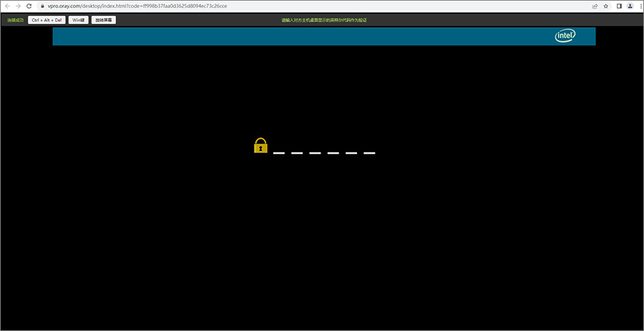Send Ctrl + Alt + Del to remote host
The width and height of the screenshot is (644, 331).
click(47, 20)
